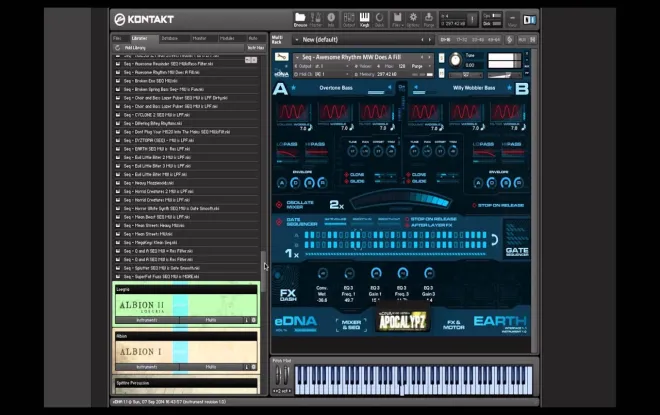Open the Albion II library settings gear
Image resolution: width=660 pixels, height=415 pixels.
click(254, 320)
